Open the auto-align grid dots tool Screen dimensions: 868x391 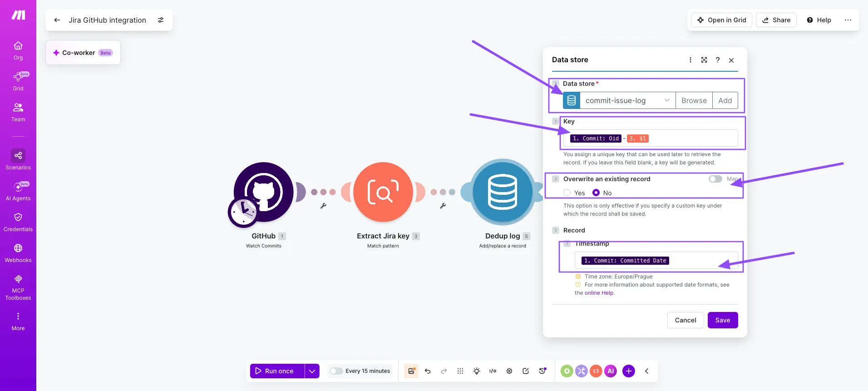tap(460, 371)
